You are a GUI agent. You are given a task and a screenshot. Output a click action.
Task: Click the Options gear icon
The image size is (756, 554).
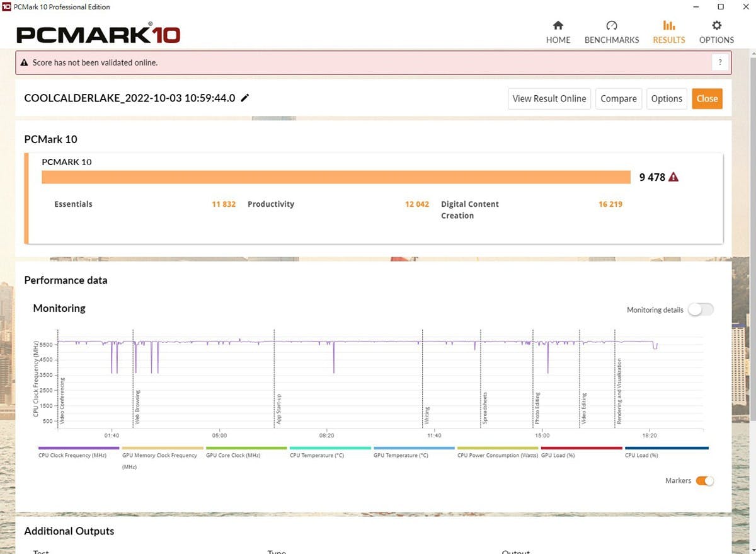tap(716, 26)
